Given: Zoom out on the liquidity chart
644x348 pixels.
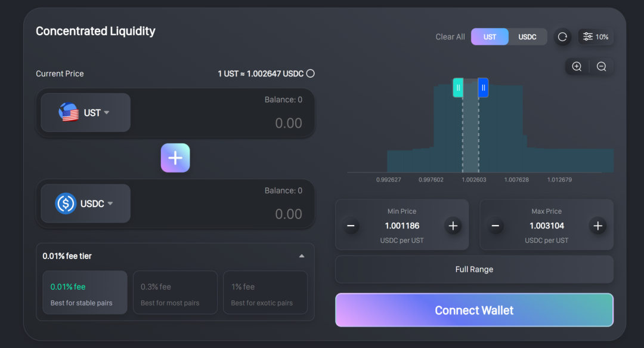Looking at the screenshot, I should pyautogui.click(x=601, y=66).
